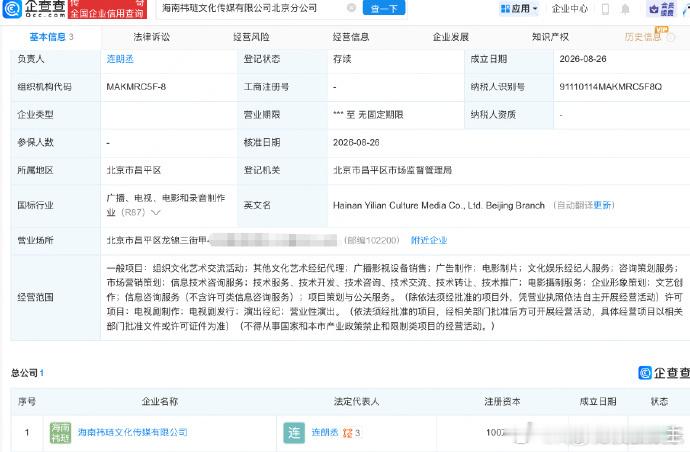Switch to the 经营风险 tab

tap(251, 37)
